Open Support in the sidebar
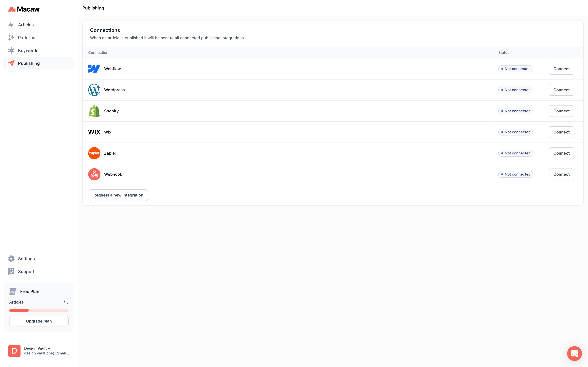Screen dimensions: 588x367 26,272
